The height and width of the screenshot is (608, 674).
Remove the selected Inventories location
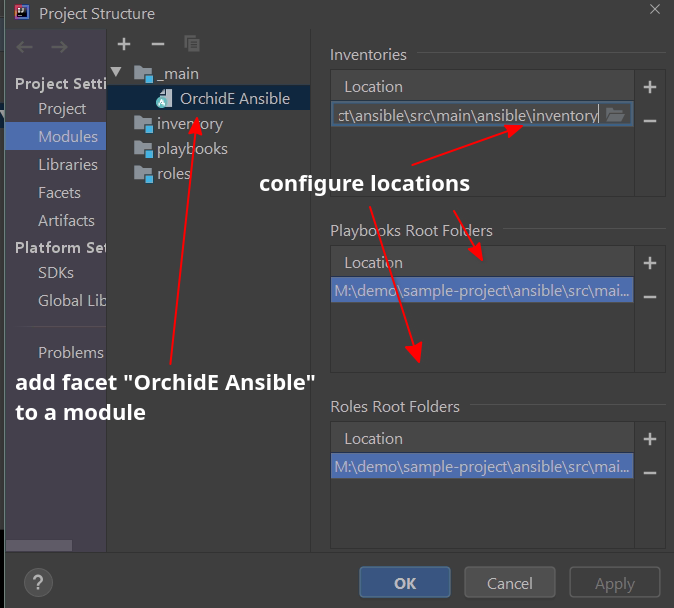[650, 121]
